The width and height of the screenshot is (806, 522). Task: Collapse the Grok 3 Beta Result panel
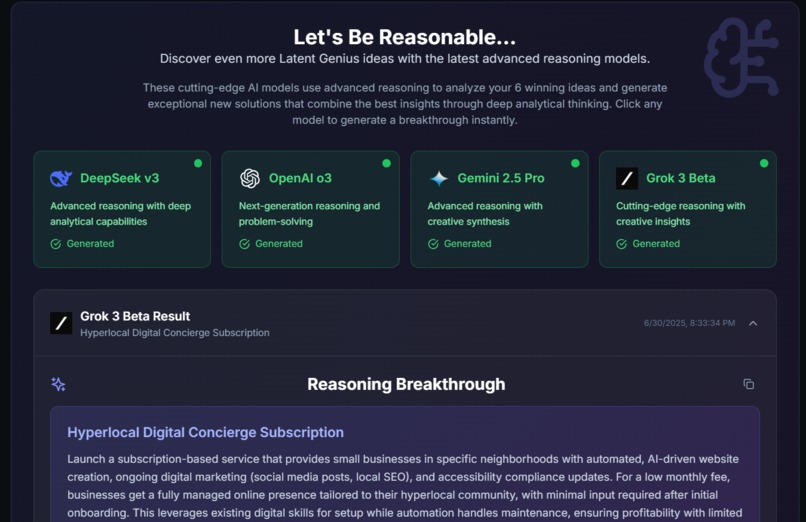[x=753, y=323]
